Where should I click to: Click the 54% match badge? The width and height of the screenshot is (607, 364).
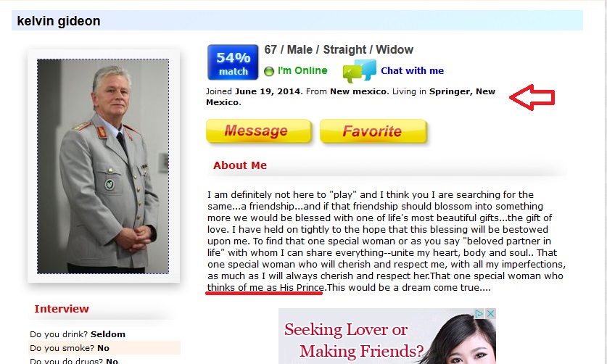tap(233, 62)
